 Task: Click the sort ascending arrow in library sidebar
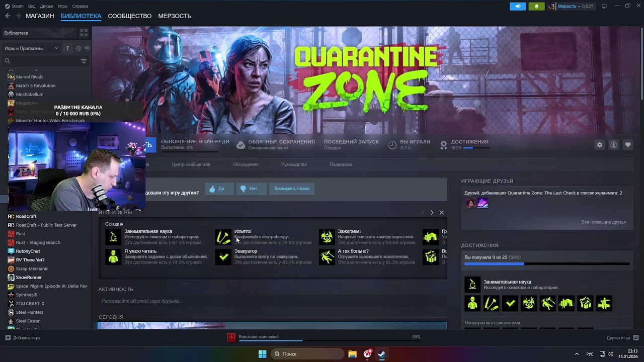(67, 48)
